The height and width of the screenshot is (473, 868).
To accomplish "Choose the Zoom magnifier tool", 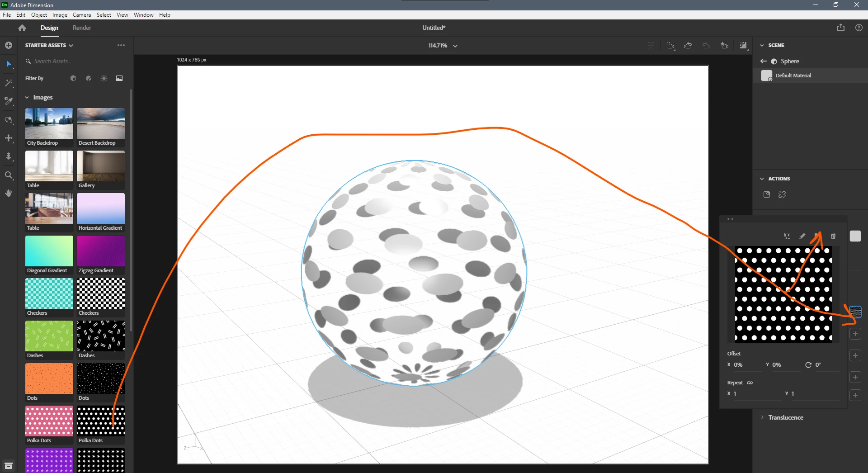I will (x=9, y=175).
